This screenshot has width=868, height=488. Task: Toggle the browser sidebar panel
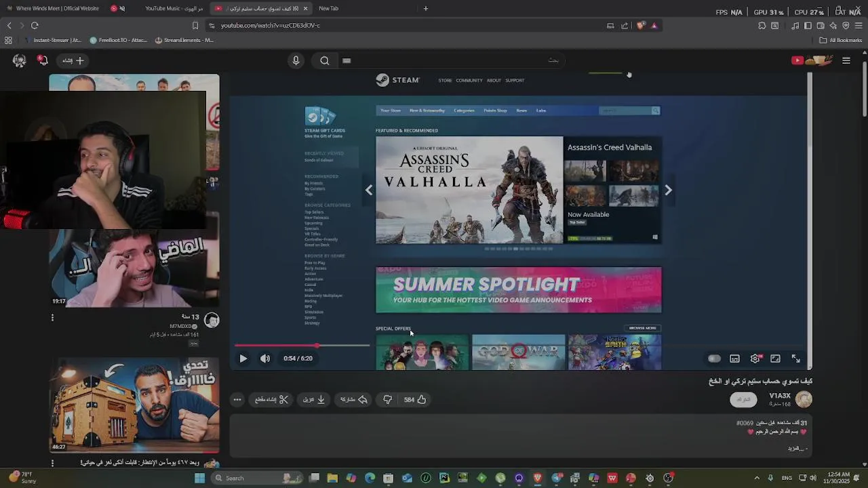coord(808,26)
